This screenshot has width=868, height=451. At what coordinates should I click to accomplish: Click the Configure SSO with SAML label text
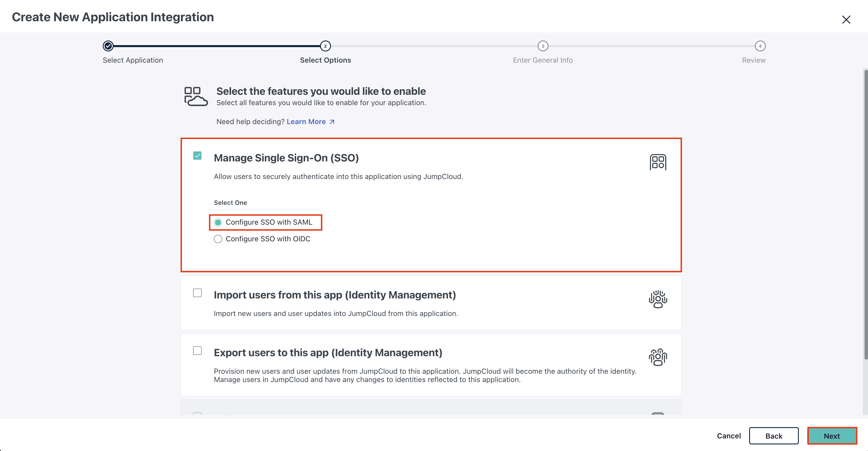(269, 222)
